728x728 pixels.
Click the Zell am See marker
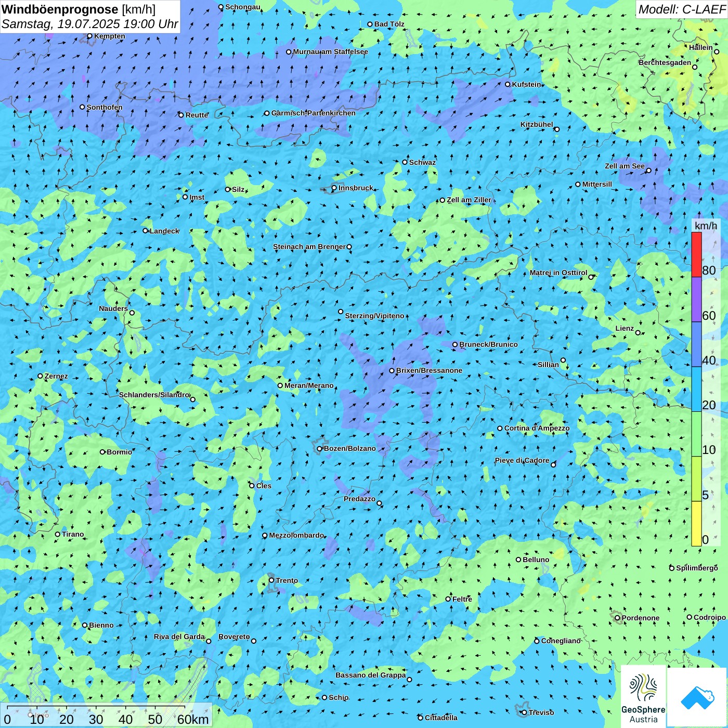(x=648, y=170)
